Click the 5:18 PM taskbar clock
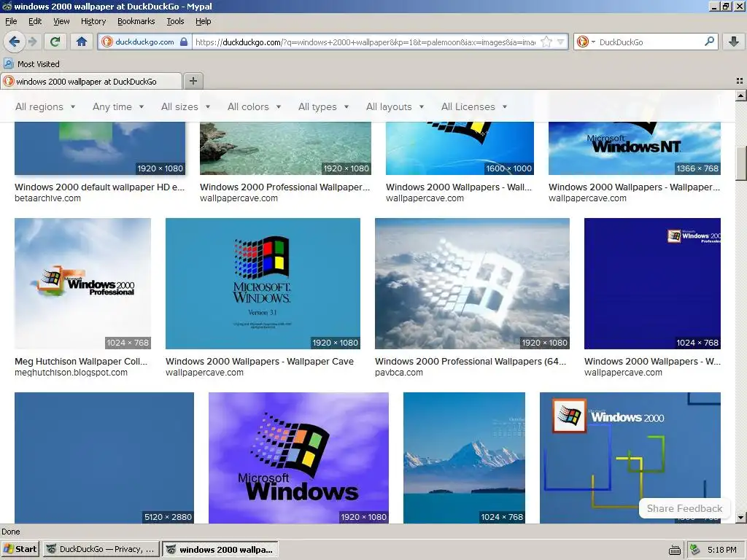 pos(721,550)
